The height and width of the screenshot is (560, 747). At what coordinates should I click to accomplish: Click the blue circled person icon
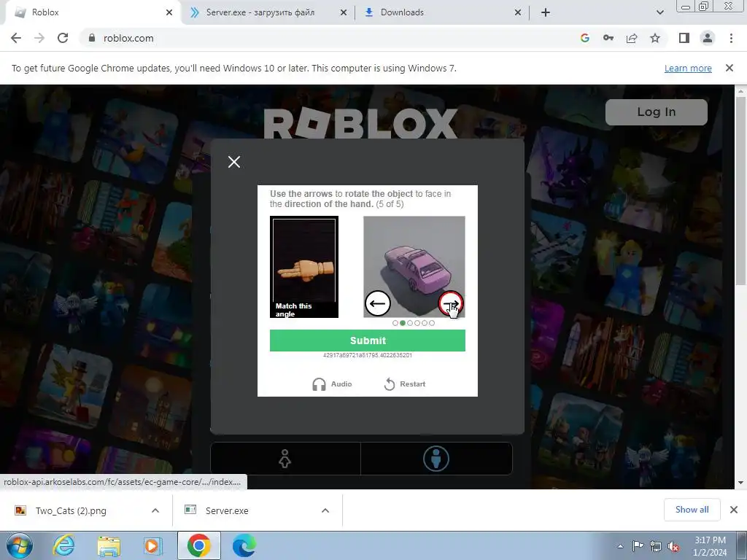[x=436, y=459]
